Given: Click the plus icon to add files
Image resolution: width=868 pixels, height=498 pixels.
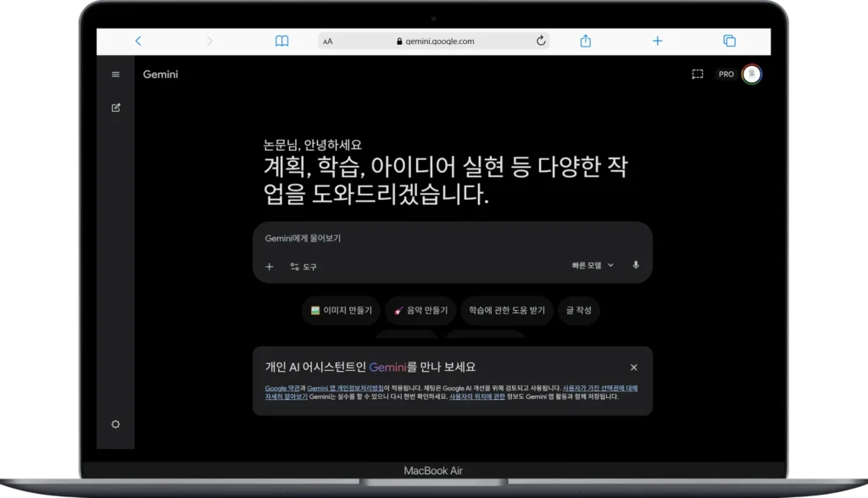Looking at the screenshot, I should click(x=270, y=267).
